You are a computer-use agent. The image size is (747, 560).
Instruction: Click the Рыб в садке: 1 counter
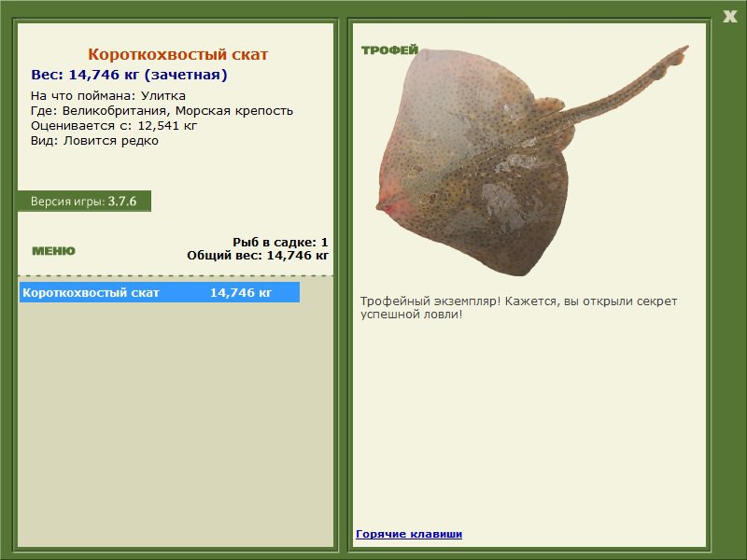280,243
